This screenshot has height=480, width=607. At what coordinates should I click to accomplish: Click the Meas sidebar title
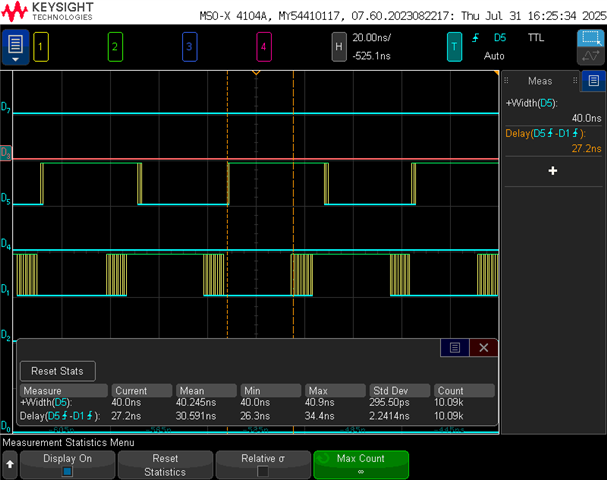click(540, 81)
